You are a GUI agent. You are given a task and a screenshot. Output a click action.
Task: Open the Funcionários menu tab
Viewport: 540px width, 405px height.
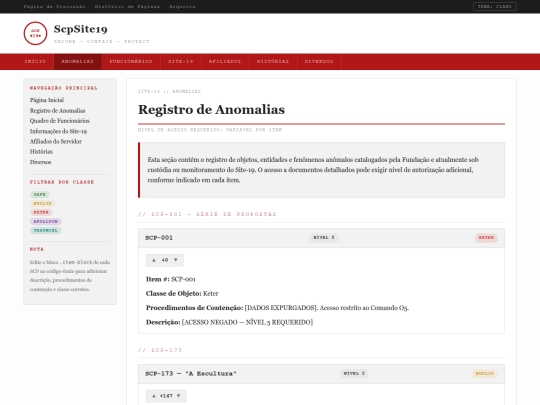131,62
